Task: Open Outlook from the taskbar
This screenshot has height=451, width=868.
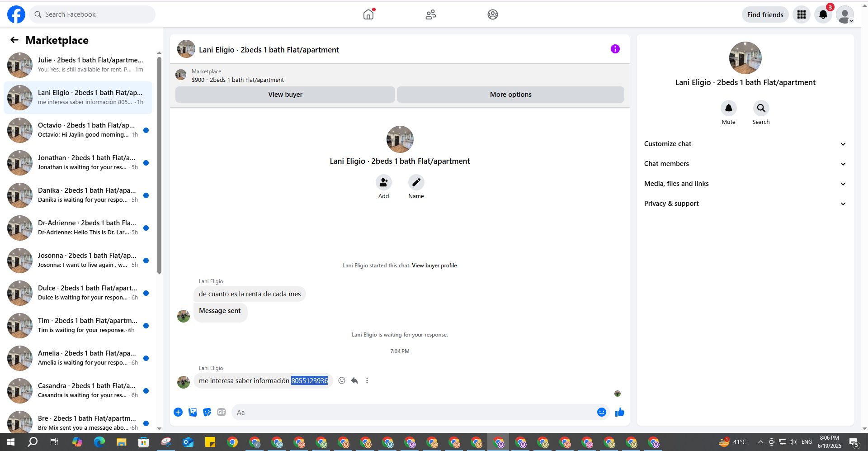Action: pyautogui.click(x=188, y=442)
